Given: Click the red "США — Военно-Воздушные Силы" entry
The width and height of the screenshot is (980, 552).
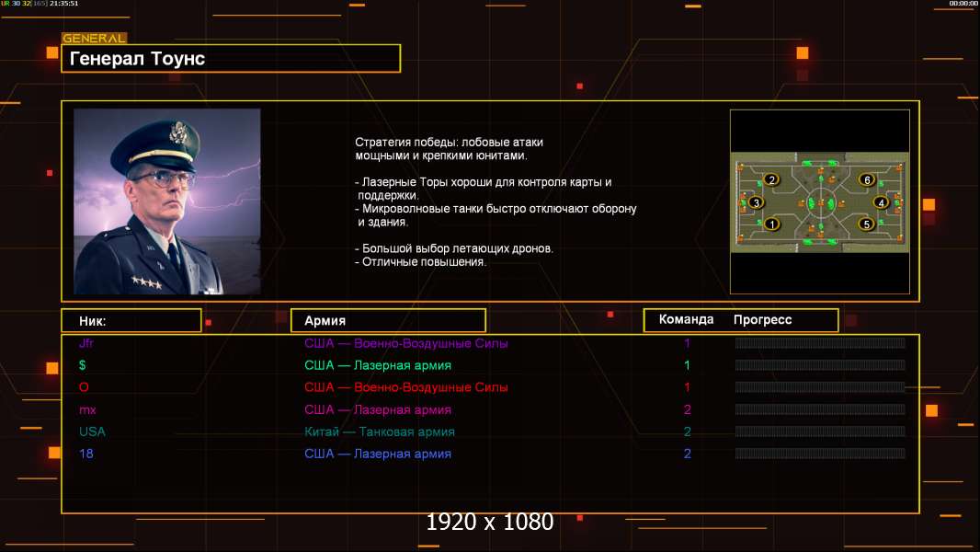Looking at the screenshot, I should (406, 387).
